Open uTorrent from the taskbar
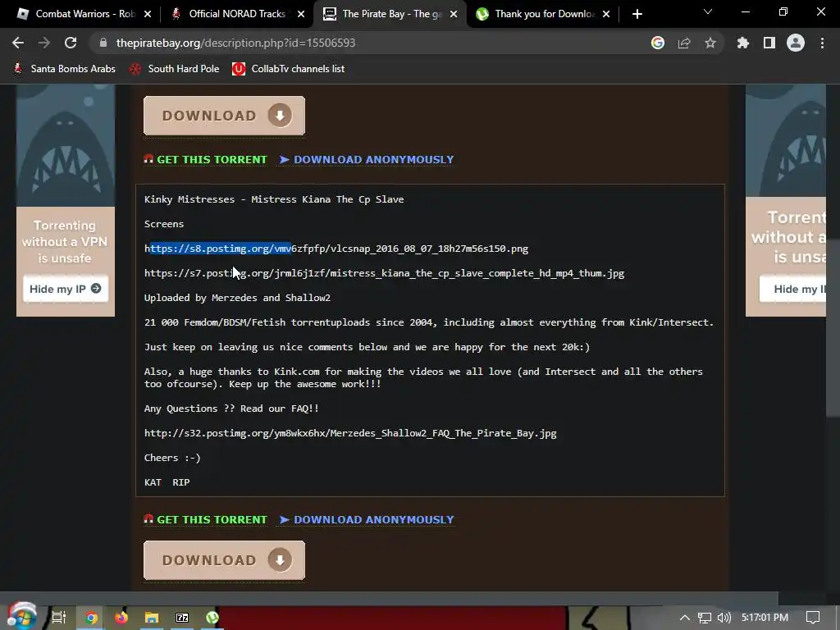This screenshot has width=840, height=630. coord(212,618)
